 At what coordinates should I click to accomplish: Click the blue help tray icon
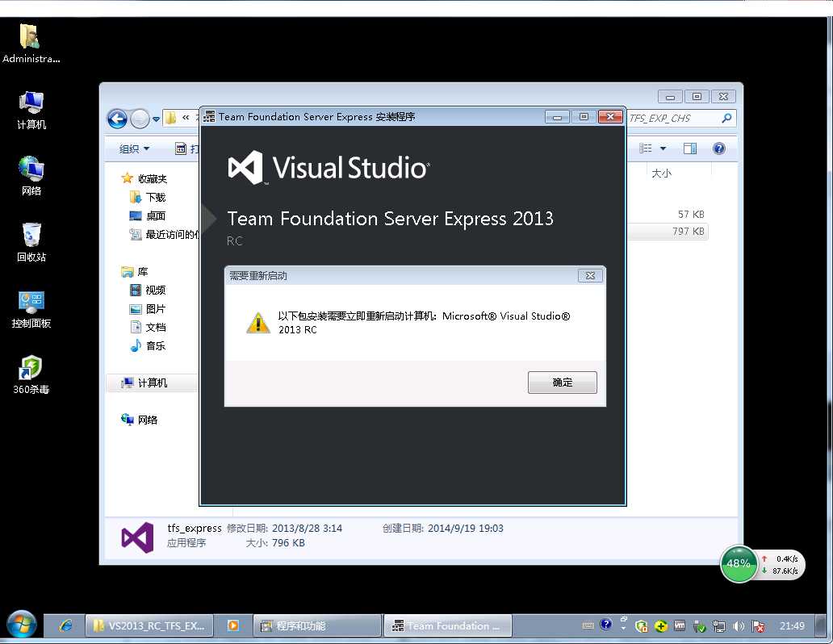tap(606, 625)
